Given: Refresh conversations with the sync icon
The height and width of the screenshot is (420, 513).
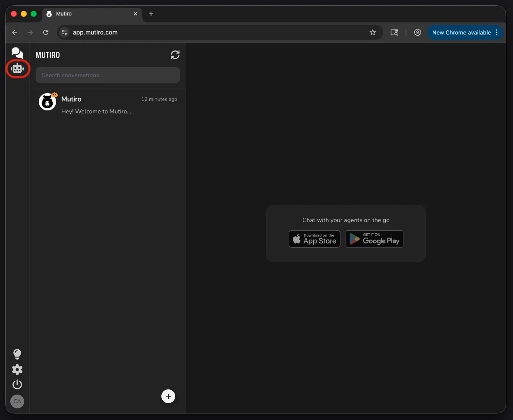Looking at the screenshot, I should coord(175,55).
